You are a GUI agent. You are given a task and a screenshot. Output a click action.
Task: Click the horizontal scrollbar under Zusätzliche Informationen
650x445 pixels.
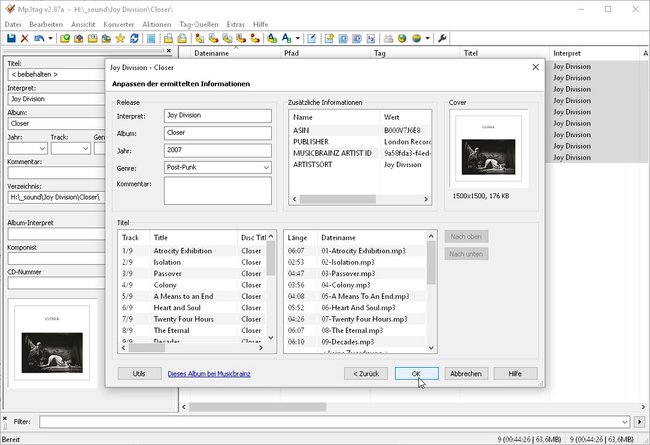coord(360,199)
